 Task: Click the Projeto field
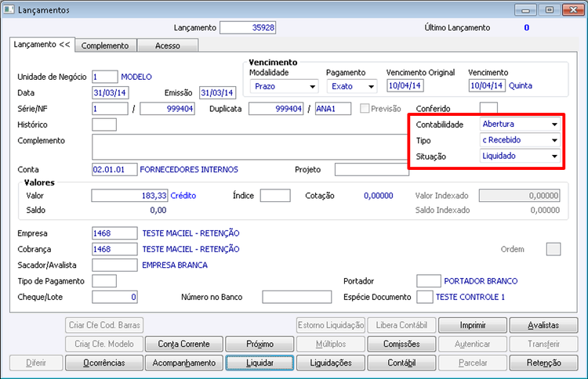[372, 170]
